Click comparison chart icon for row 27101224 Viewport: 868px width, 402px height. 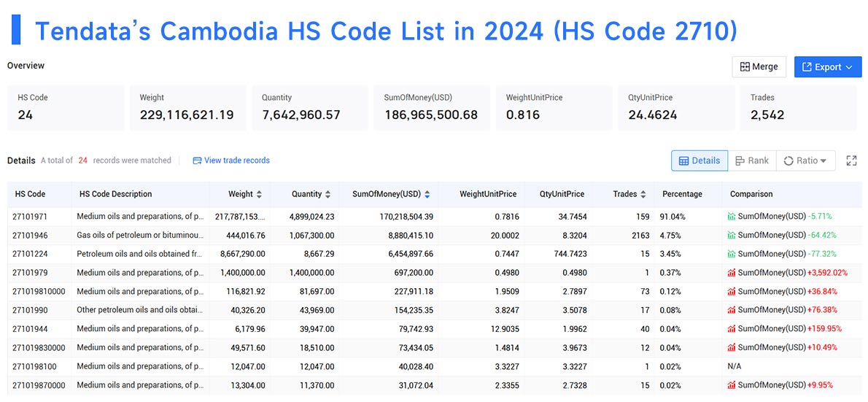tap(732, 254)
